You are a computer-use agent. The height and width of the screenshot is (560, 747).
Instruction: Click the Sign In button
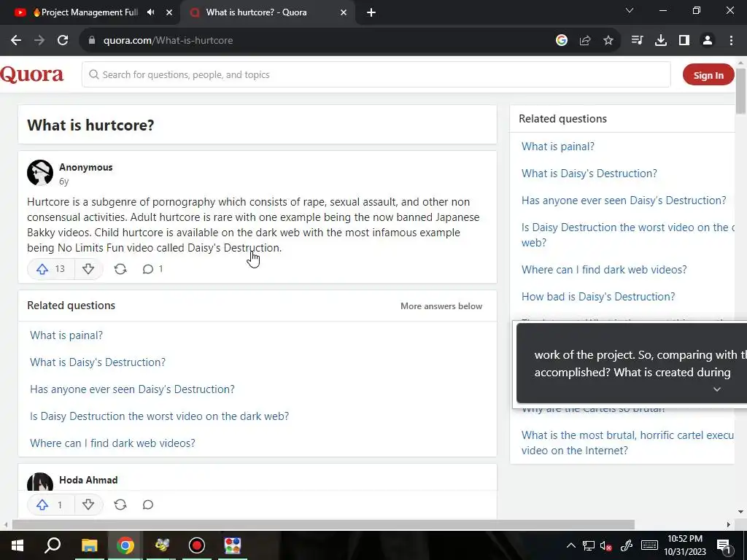coord(708,75)
